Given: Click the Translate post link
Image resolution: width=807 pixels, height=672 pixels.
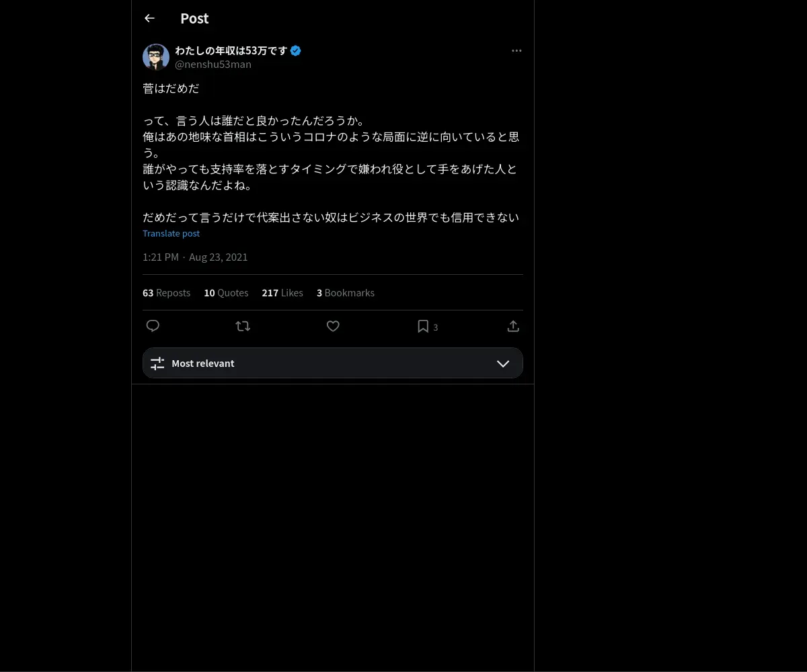Looking at the screenshot, I should click(171, 233).
